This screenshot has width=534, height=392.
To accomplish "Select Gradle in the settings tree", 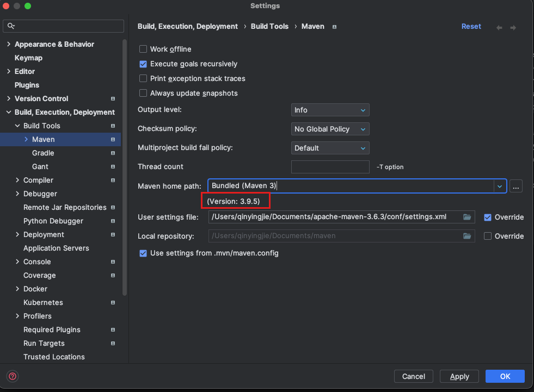I will 43,153.
